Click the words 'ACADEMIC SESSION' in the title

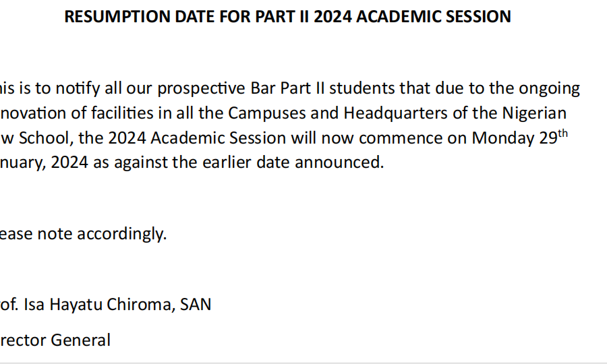(x=434, y=17)
